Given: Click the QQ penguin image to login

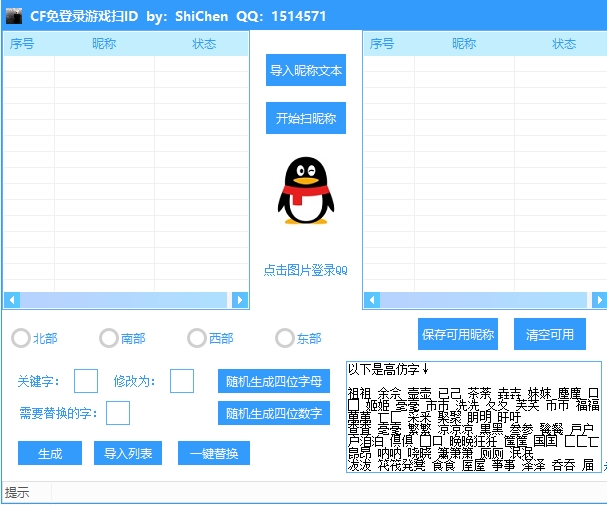Looking at the screenshot, I should coord(305,190).
